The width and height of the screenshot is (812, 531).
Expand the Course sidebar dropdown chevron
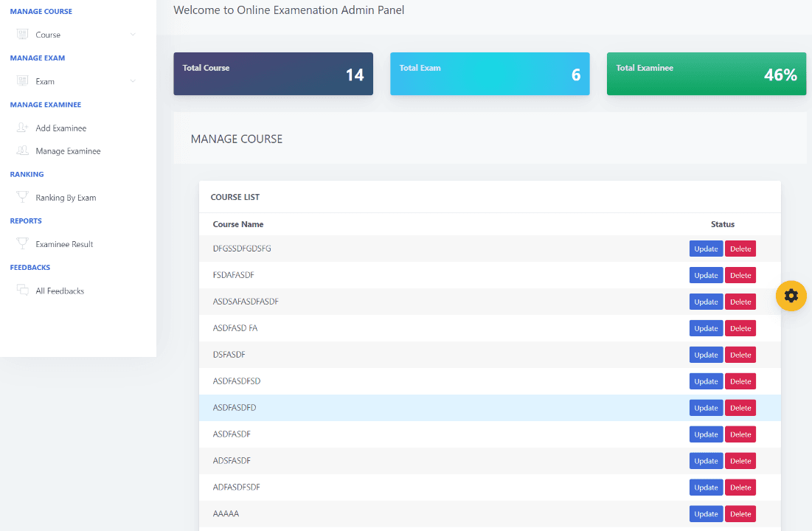pos(132,34)
